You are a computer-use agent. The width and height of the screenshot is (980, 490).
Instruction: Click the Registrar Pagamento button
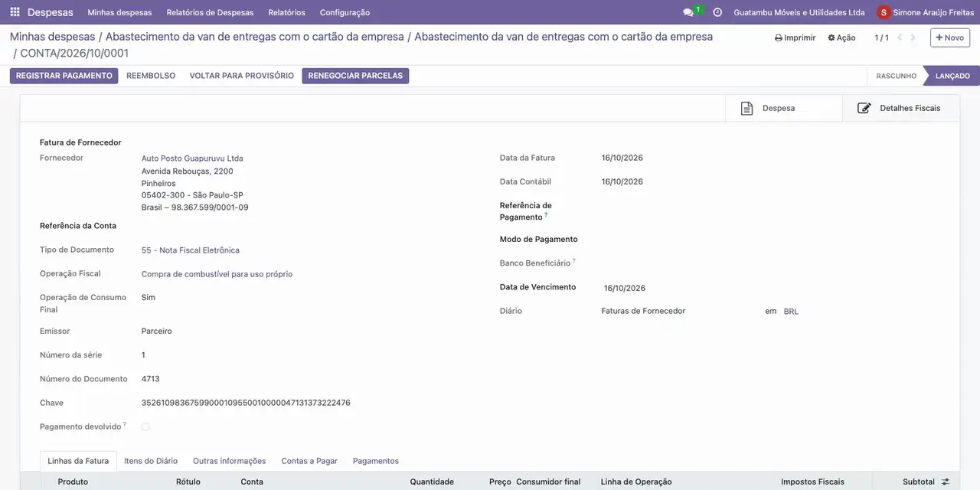click(64, 76)
